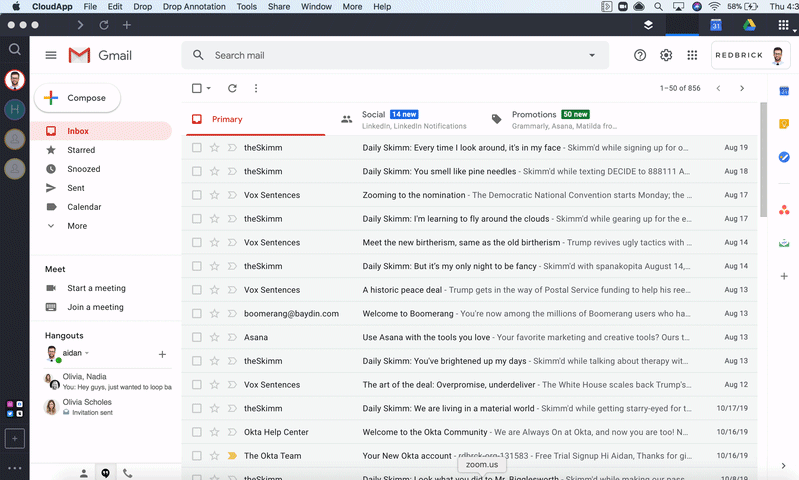Image resolution: width=799 pixels, height=480 pixels.
Task: Start a new Hangouts chat plus icon
Action: [162, 354]
